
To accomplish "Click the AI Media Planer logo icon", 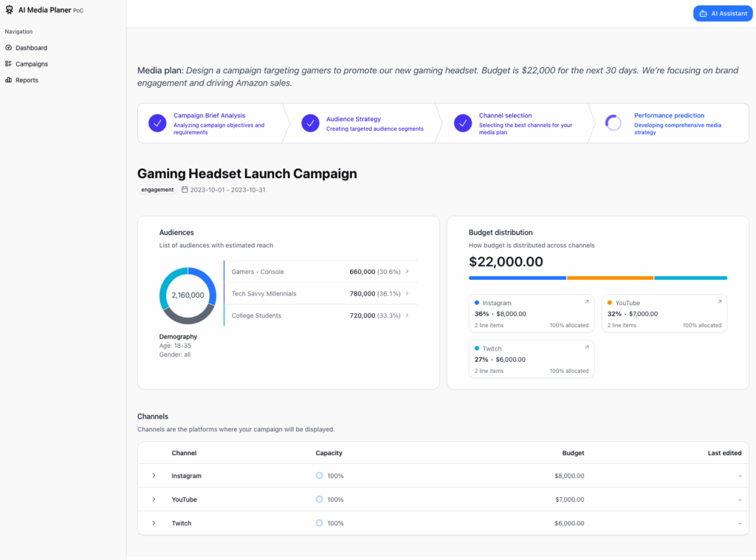I will [10, 9].
